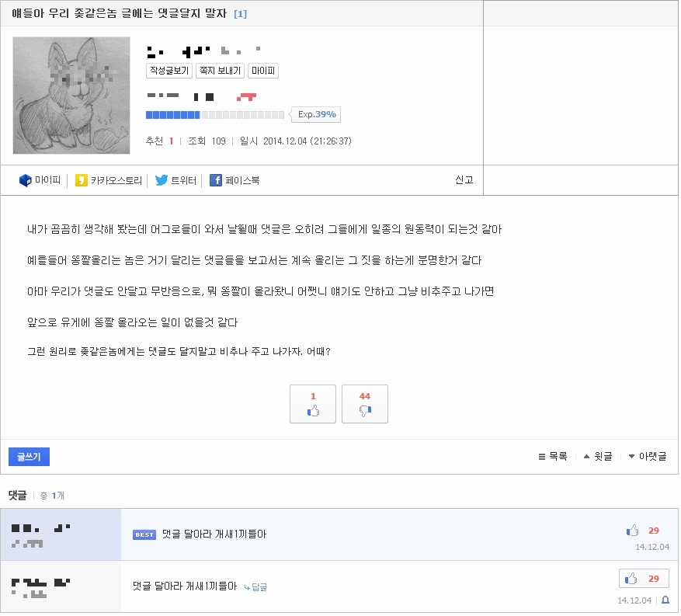Click the thumbs-up icon on the BEST comment
The image size is (681, 616).
pos(633,531)
